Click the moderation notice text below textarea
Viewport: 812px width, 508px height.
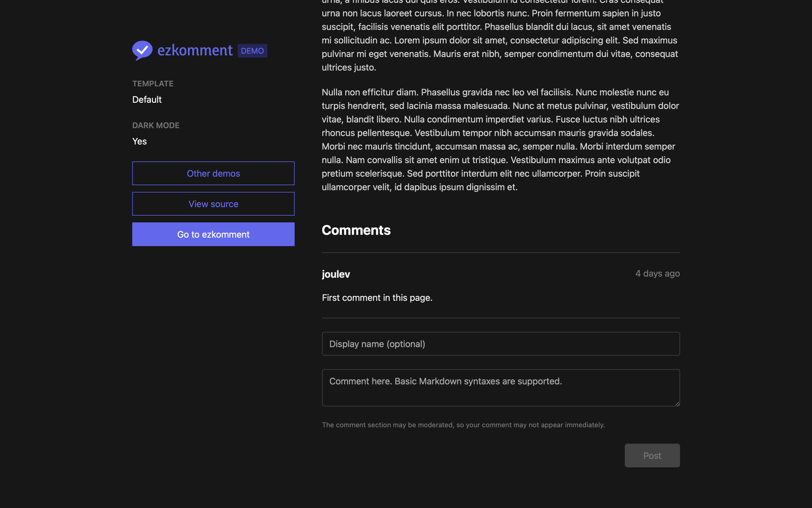tap(464, 425)
